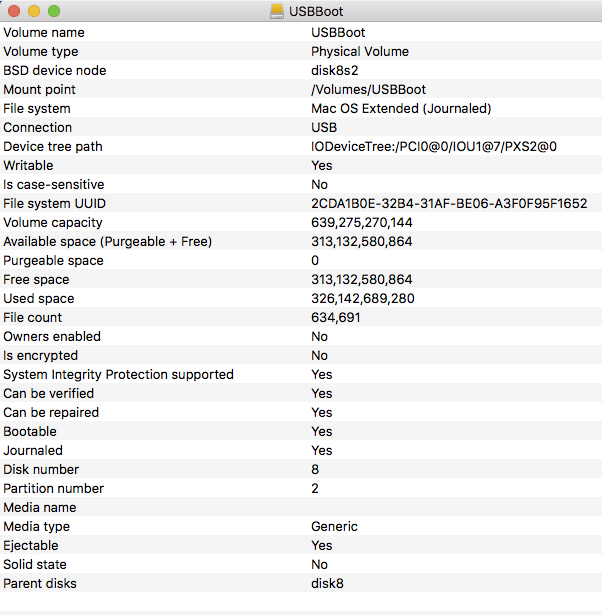Select the Connection USB value
The width and height of the screenshot is (602, 615).
tap(324, 127)
